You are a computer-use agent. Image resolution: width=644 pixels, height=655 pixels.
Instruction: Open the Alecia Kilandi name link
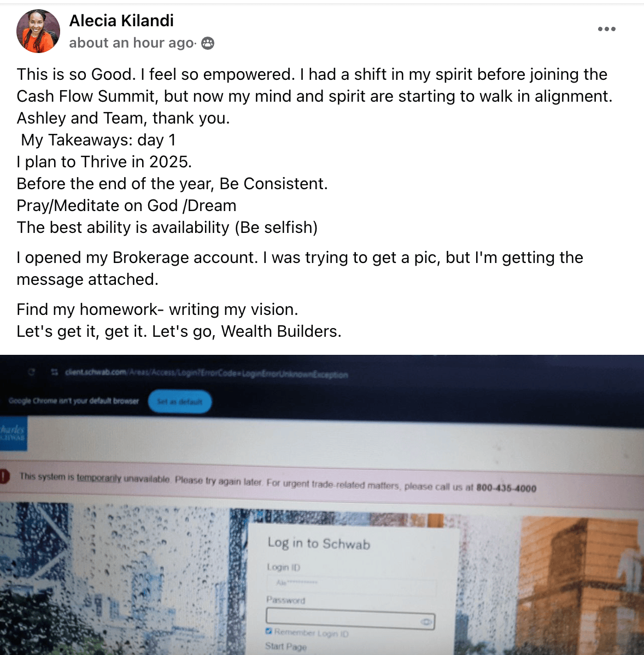121,20
